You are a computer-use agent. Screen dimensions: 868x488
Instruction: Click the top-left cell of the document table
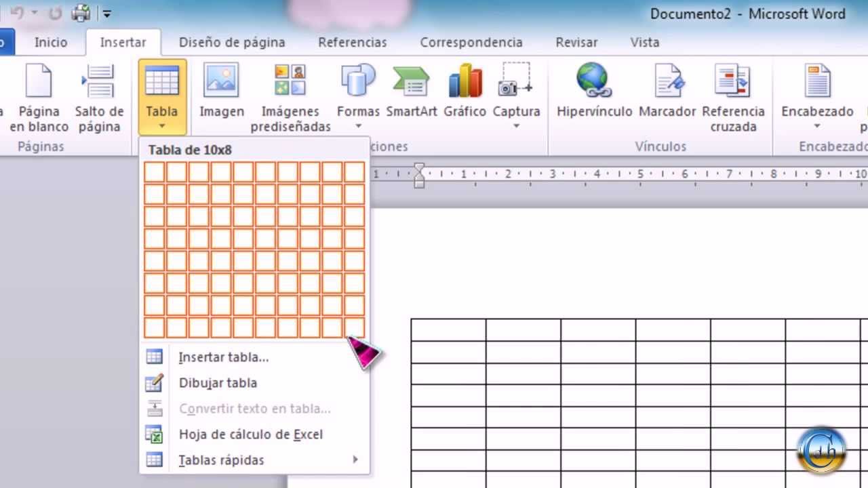point(448,330)
